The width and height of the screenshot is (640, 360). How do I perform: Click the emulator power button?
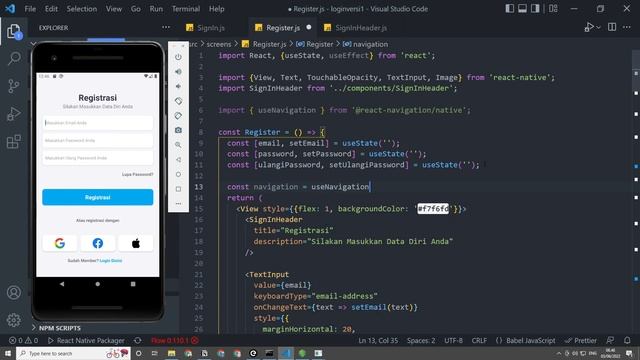[x=178, y=57]
